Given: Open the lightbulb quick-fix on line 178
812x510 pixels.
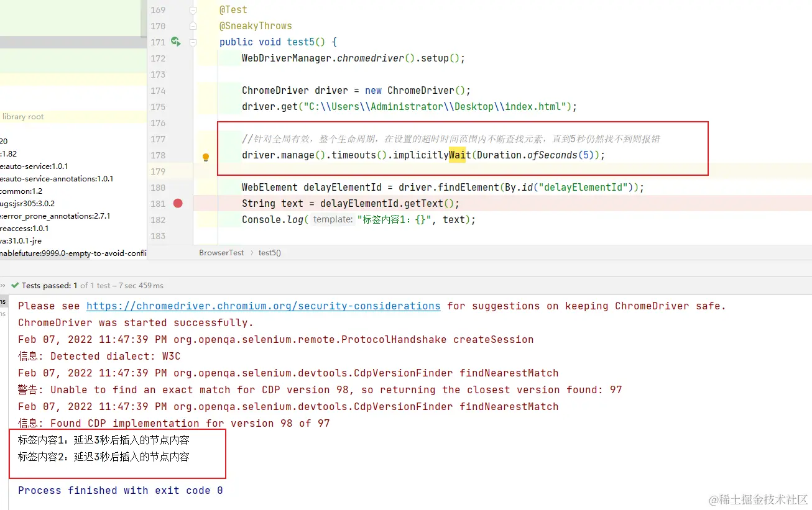Looking at the screenshot, I should coord(206,158).
